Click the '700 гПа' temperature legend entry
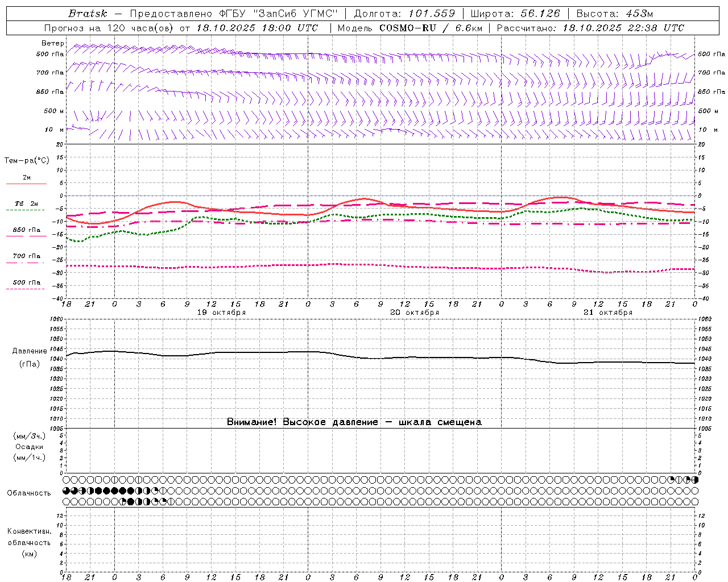The width and height of the screenshot is (728, 582). [27, 256]
